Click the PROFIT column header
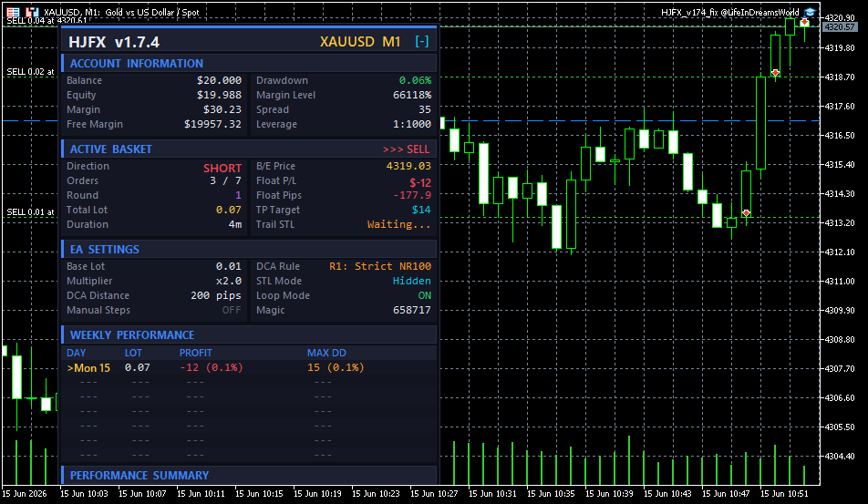This screenshot has height=504, width=868. 195,353
